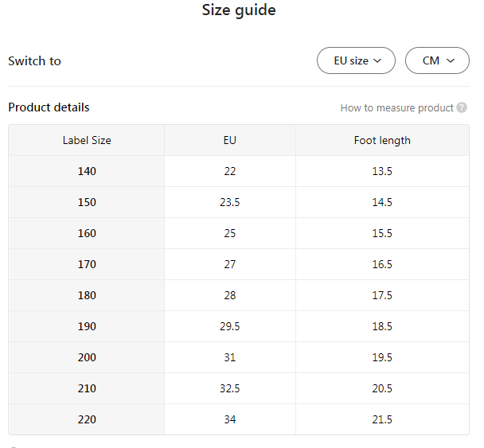Select the label size 180 cell

coord(87,295)
